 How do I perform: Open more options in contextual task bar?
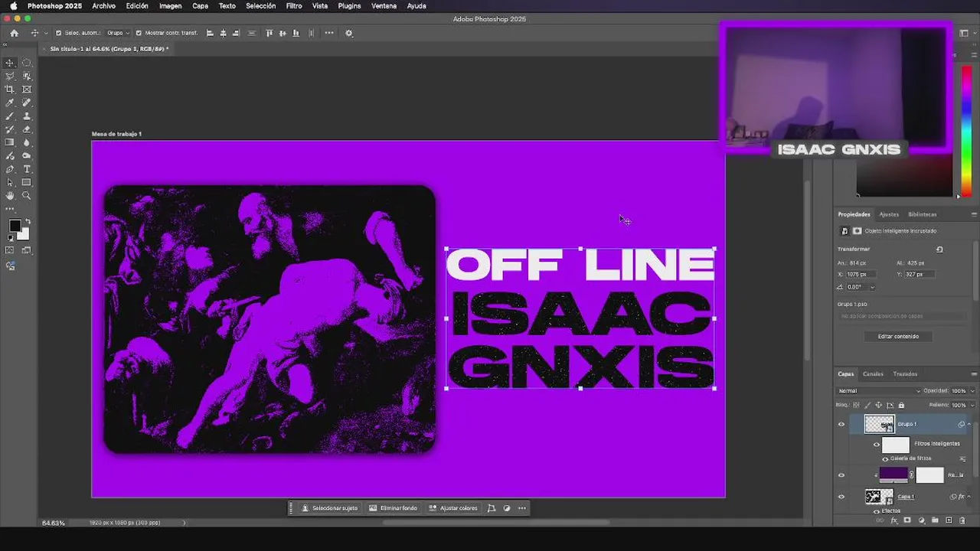522,508
